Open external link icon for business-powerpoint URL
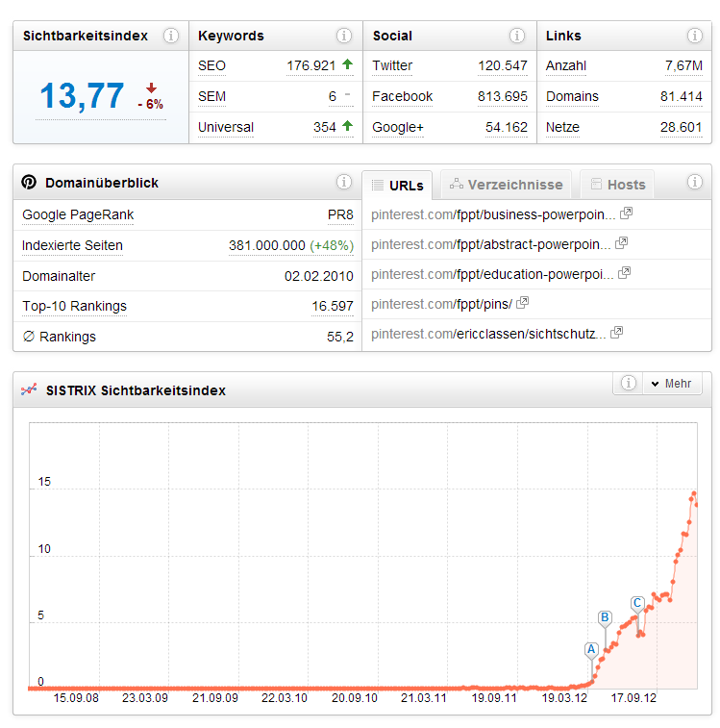 point(626,213)
